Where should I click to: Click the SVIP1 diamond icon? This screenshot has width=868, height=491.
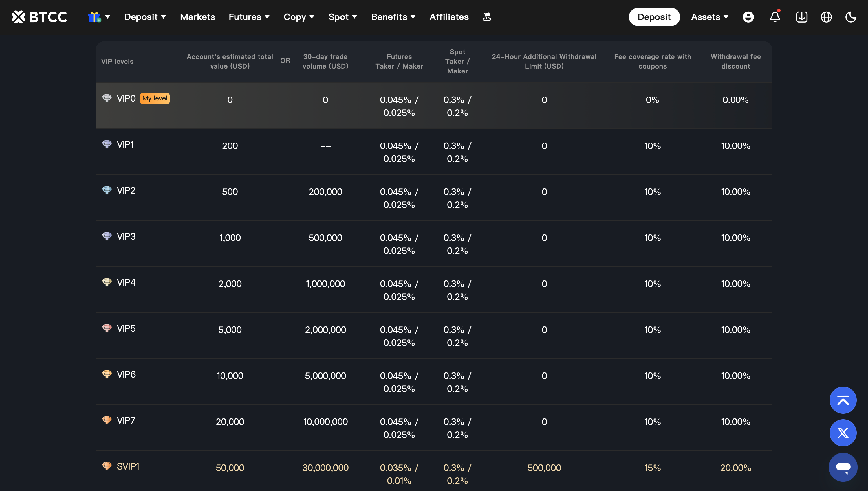click(x=107, y=466)
